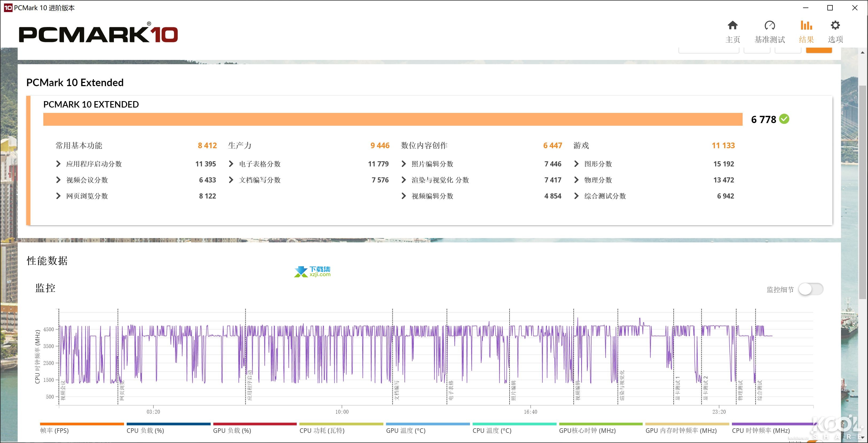This screenshot has height=443, width=868.
Task: Expand the 应用程序启动分数 row
Action: pos(58,164)
